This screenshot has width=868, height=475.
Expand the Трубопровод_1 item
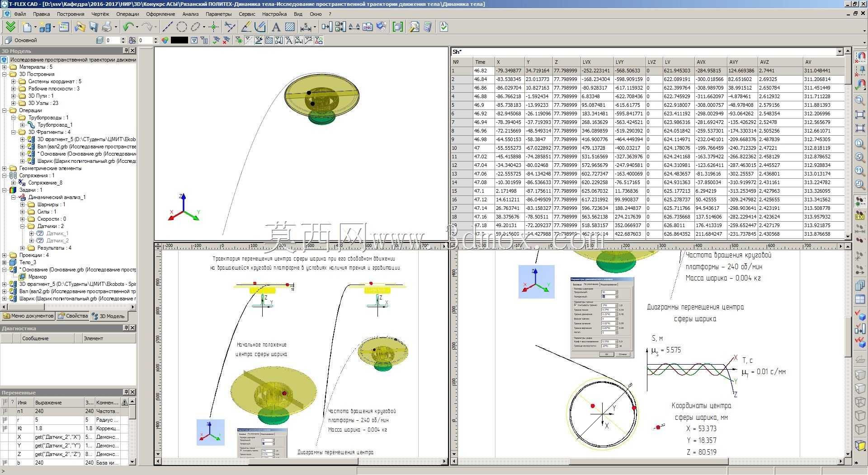pos(23,125)
